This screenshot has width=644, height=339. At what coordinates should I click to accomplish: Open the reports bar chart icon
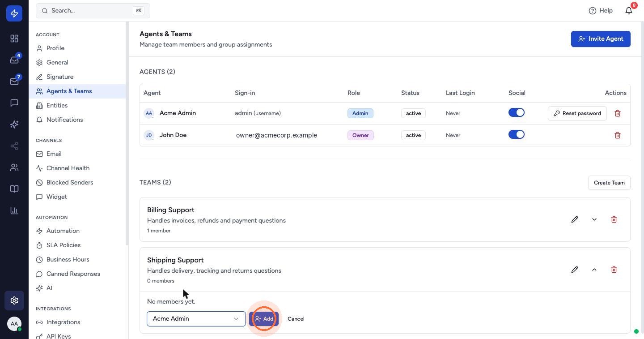[x=14, y=210]
